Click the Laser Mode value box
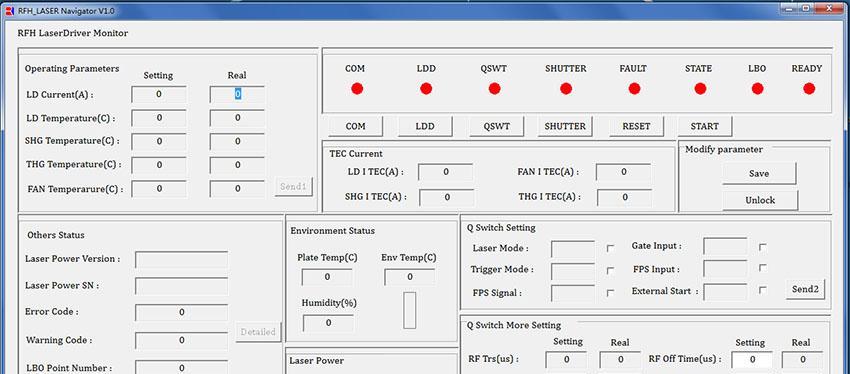The width and height of the screenshot is (850, 374). [572, 249]
